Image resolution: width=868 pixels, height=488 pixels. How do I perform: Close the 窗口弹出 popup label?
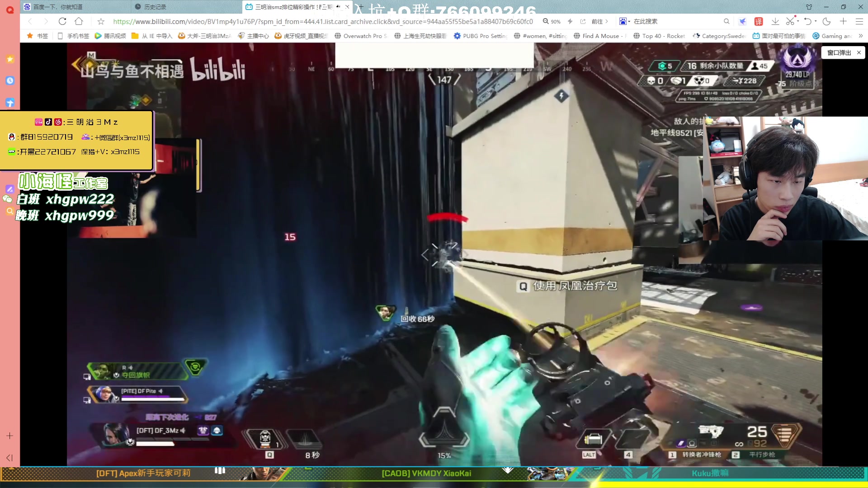[x=859, y=53]
